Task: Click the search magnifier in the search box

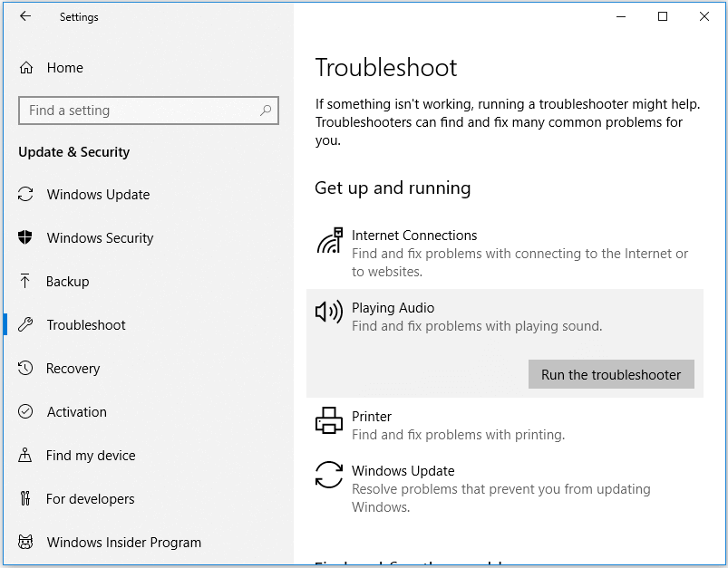Action: tap(267, 110)
